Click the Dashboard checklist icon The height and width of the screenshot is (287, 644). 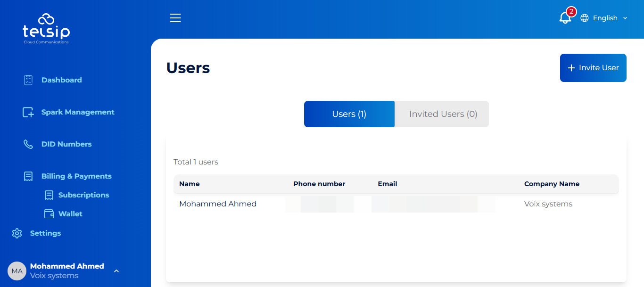pos(28,80)
